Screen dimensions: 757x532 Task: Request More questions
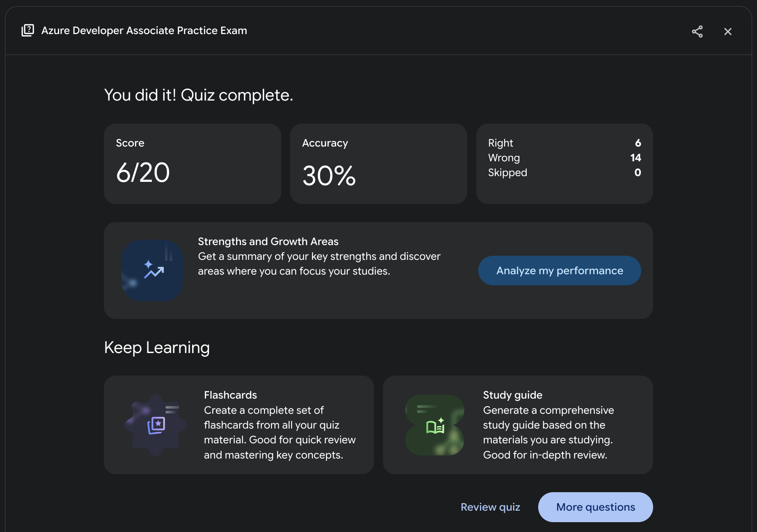tap(595, 507)
